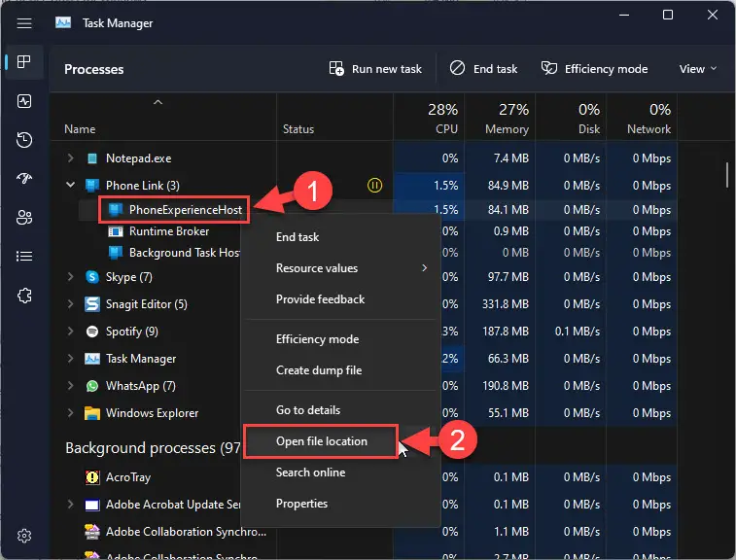Choose Create dump file

(x=341, y=370)
